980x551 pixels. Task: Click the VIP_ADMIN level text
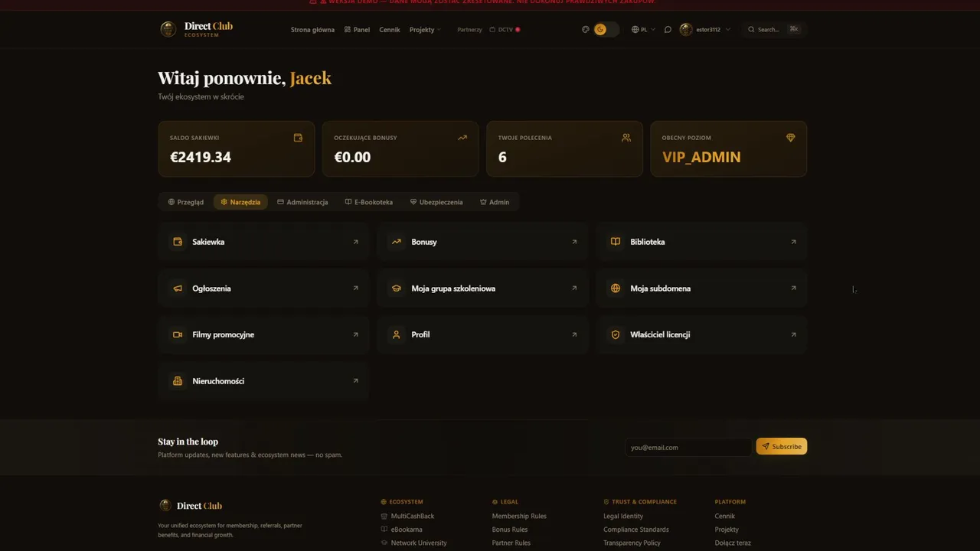click(x=701, y=157)
